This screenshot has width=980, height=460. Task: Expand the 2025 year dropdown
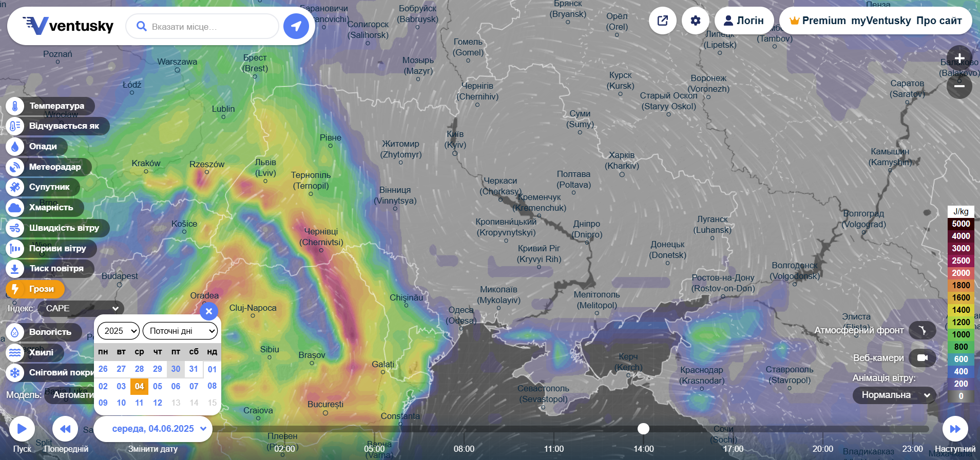click(119, 331)
